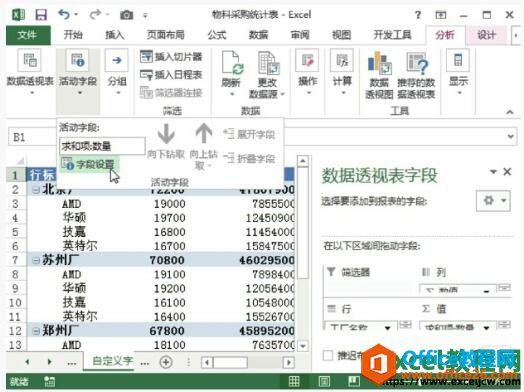Collapse the 郑州厂 group
This screenshot has height=392, width=524.
coord(35,331)
